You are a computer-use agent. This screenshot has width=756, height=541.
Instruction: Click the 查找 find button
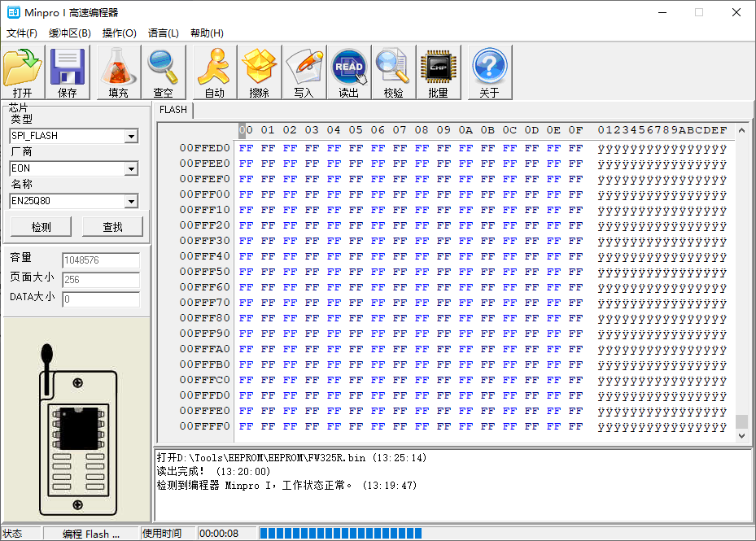(x=112, y=225)
